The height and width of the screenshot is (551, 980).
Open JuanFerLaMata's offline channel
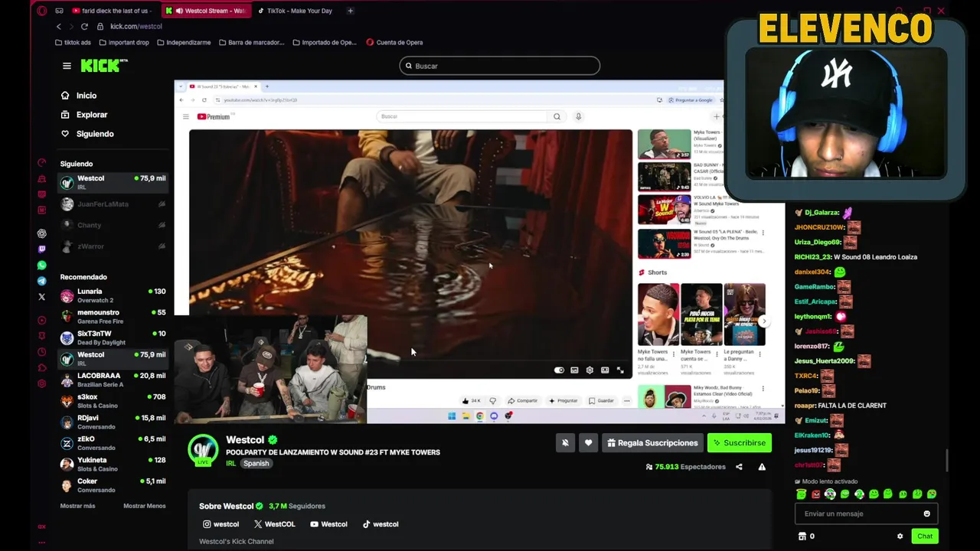coord(113,204)
